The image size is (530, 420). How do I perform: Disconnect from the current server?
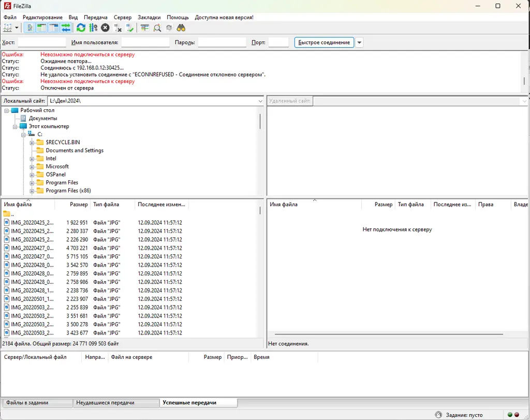tap(117, 28)
